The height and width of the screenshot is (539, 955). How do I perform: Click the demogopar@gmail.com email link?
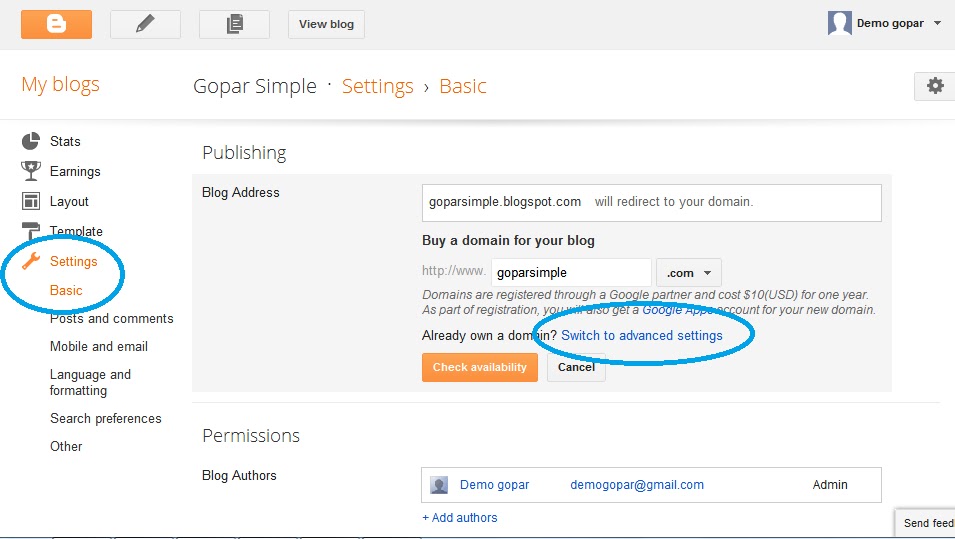click(x=637, y=485)
